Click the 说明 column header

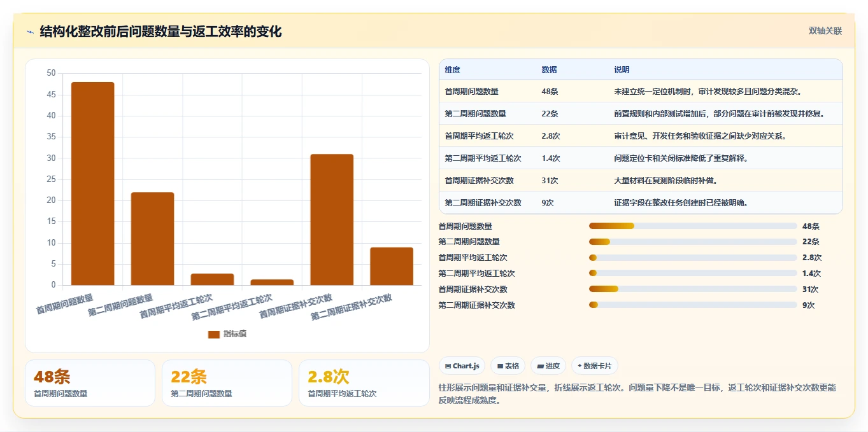(622, 69)
